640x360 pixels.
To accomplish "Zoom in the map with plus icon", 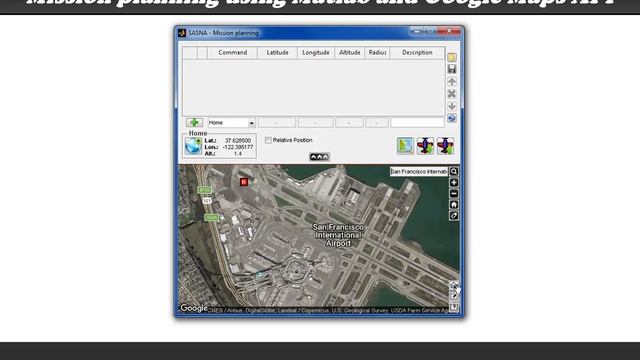I will coord(454,182).
